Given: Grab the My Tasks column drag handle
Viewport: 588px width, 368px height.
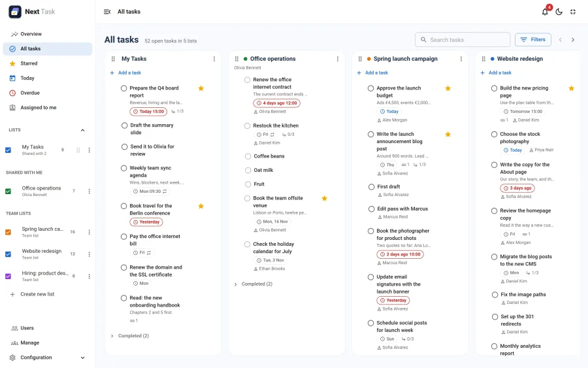Looking at the screenshot, I should 113,59.
